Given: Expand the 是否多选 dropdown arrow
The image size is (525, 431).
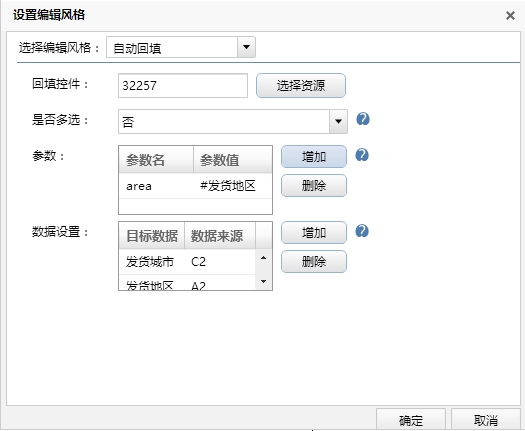Looking at the screenshot, I should 339,121.
